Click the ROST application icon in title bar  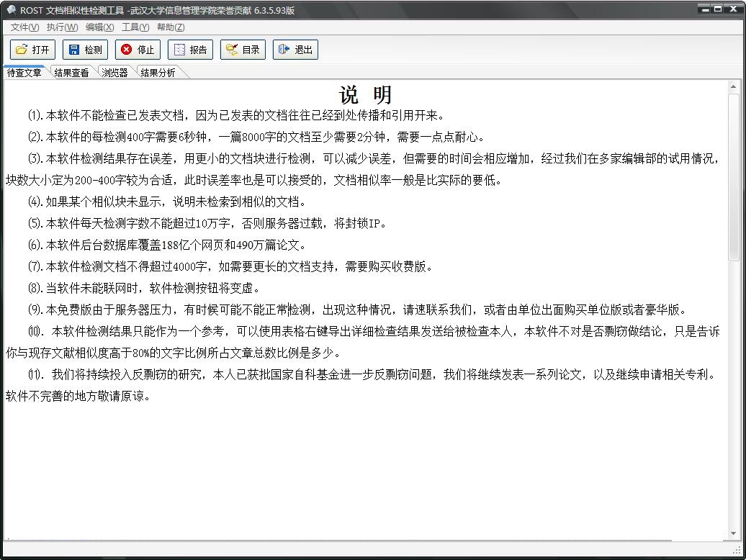11,10
